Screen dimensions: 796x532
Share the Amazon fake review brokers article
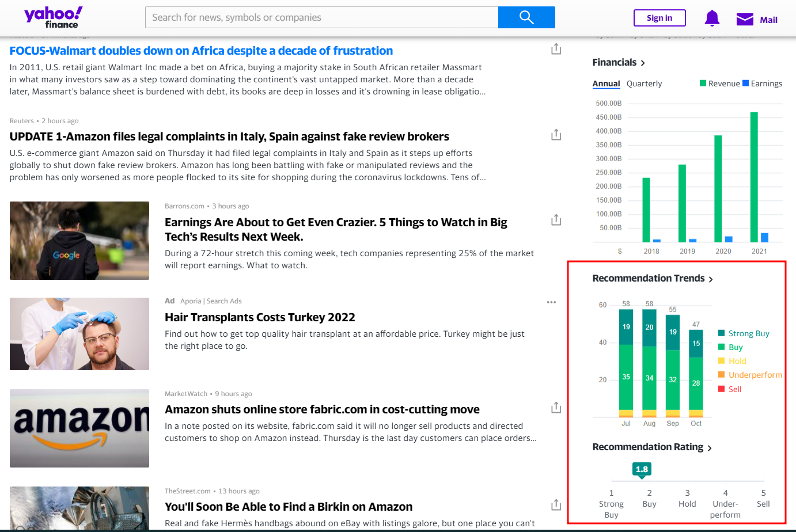[556, 135]
